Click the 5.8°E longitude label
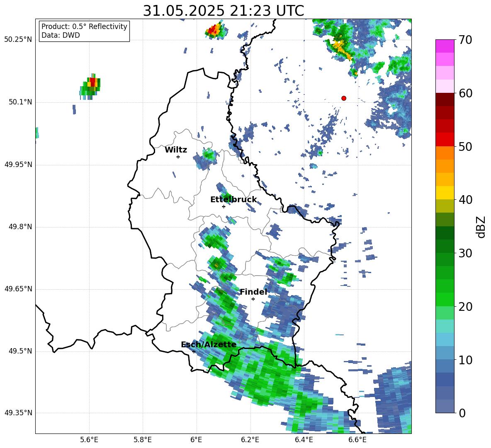Viewport: 491px width, 448px height. pyautogui.click(x=143, y=440)
